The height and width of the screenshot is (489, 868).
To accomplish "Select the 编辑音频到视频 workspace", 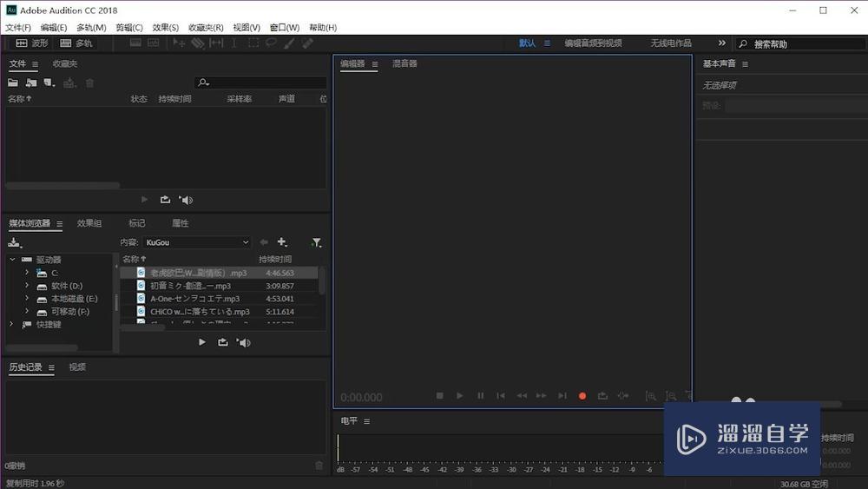I will tap(593, 43).
